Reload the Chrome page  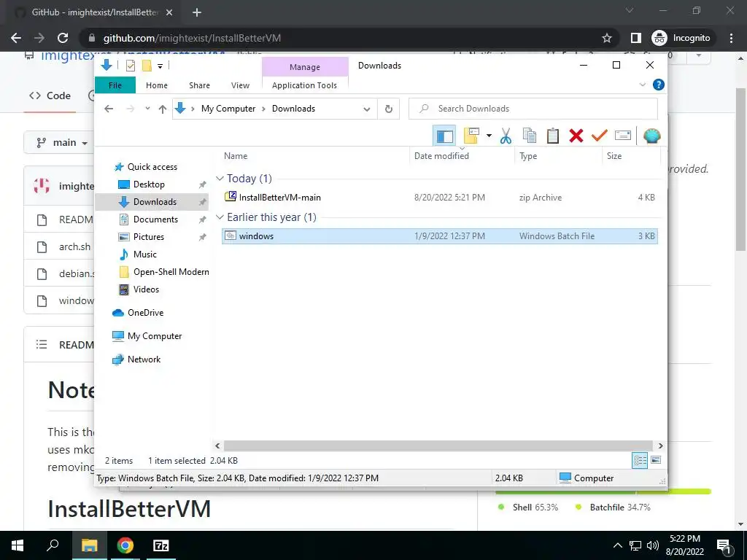click(63, 38)
